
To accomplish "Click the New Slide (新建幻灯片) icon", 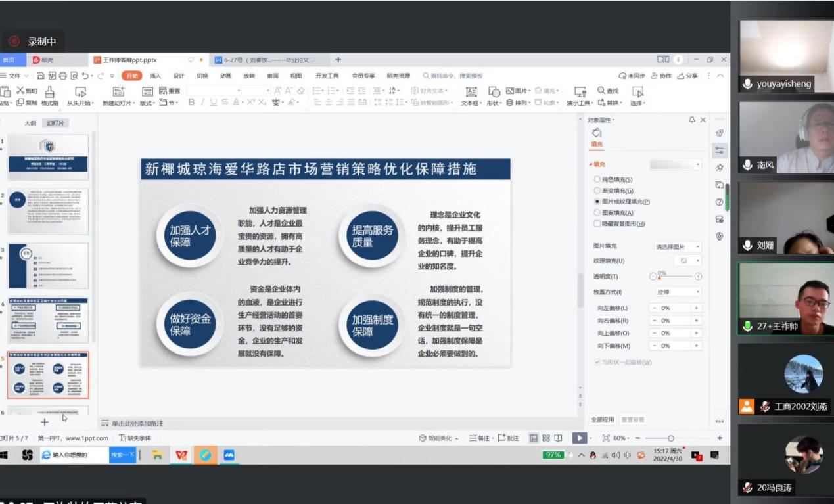I will (118, 92).
